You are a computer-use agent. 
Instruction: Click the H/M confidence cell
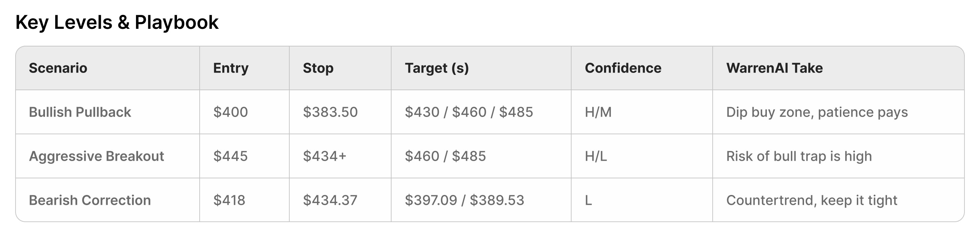[598, 112]
